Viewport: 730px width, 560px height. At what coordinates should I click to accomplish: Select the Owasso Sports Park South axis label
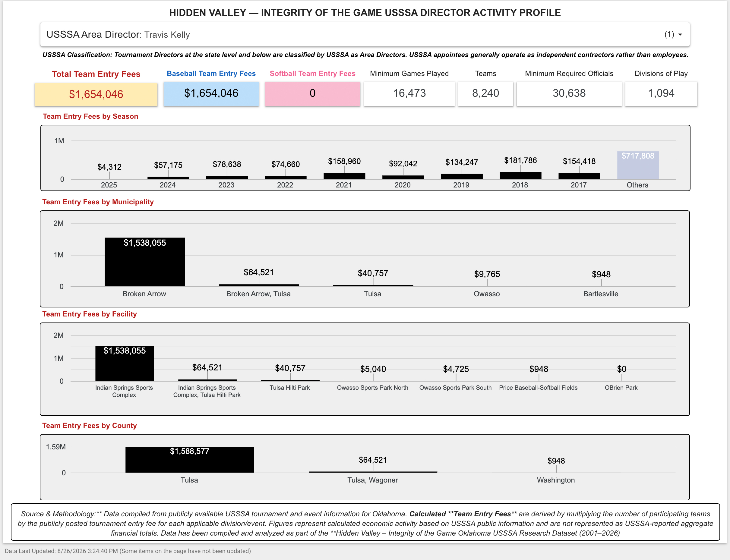point(455,388)
